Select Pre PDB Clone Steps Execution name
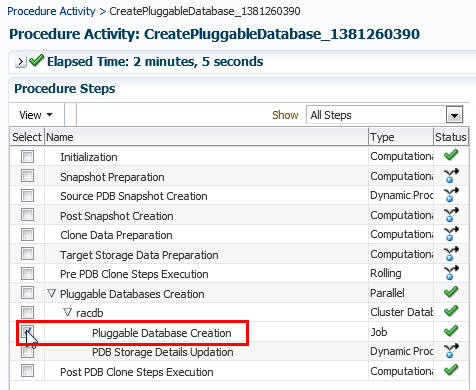This screenshot has height=390, width=476. pyautogui.click(x=134, y=274)
